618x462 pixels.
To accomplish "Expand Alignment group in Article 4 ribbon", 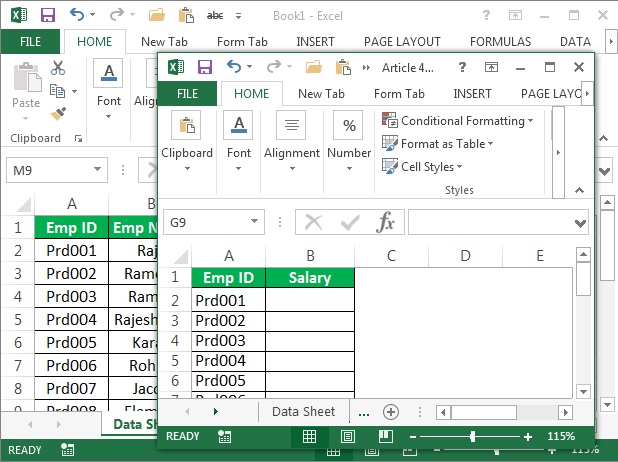I will click(x=292, y=169).
